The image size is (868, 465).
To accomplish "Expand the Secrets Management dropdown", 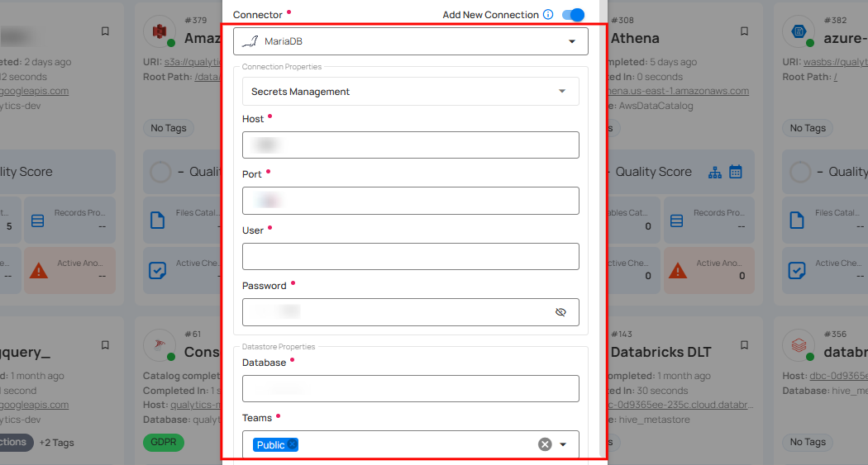I will point(411,92).
